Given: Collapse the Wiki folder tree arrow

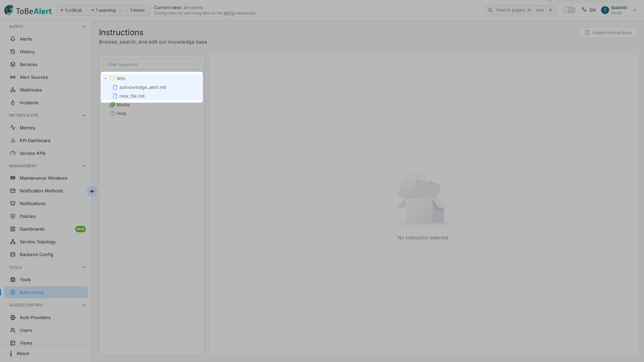Looking at the screenshot, I should (x=105, y=78).
